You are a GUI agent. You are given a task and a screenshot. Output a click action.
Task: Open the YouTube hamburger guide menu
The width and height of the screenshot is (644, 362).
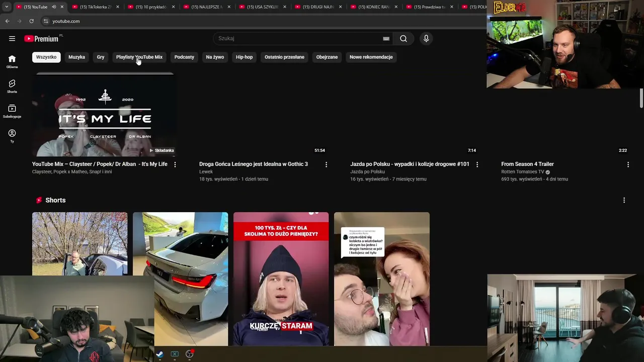(12, 38)
